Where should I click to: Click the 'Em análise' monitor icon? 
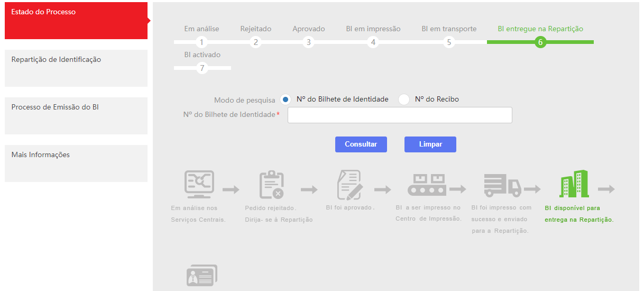point(199,184)
